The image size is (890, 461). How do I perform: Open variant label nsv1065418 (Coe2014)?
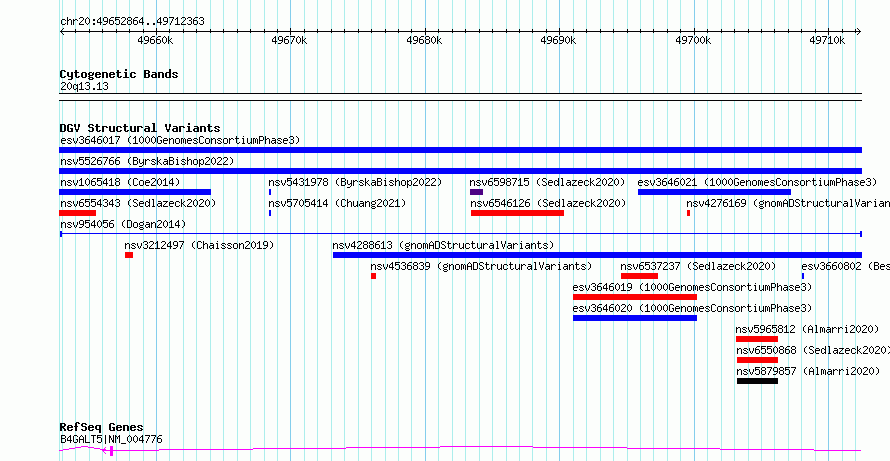click(120, 182)
